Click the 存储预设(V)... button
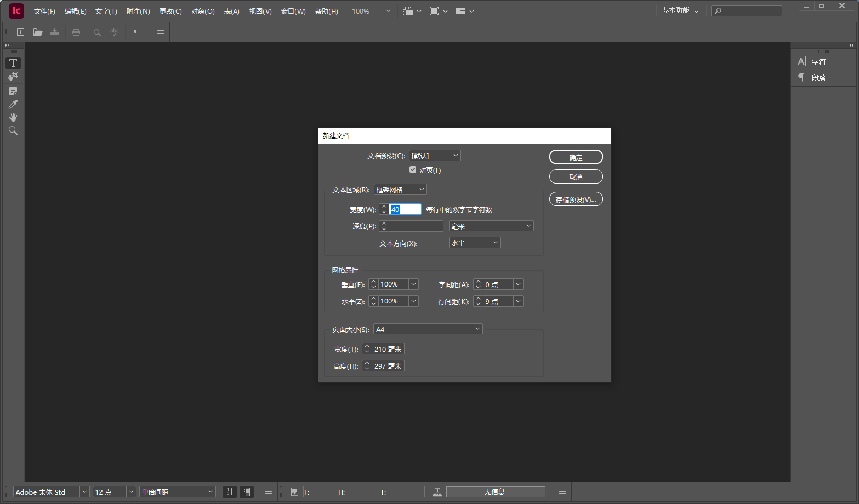The width and height of the screenshot is (859, 504). 576,199
